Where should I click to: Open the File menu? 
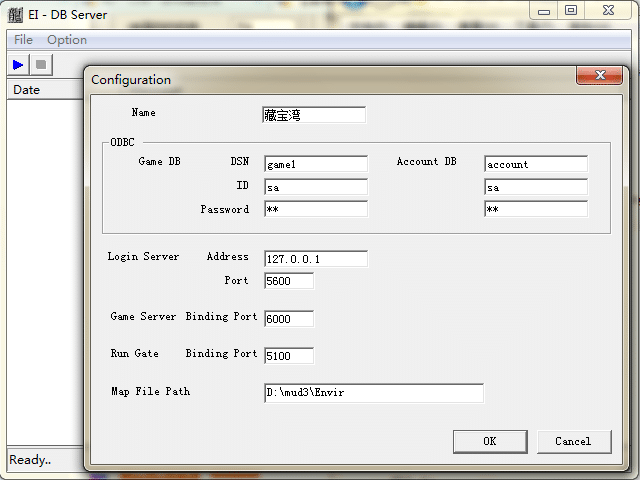[x=23, y=40]
